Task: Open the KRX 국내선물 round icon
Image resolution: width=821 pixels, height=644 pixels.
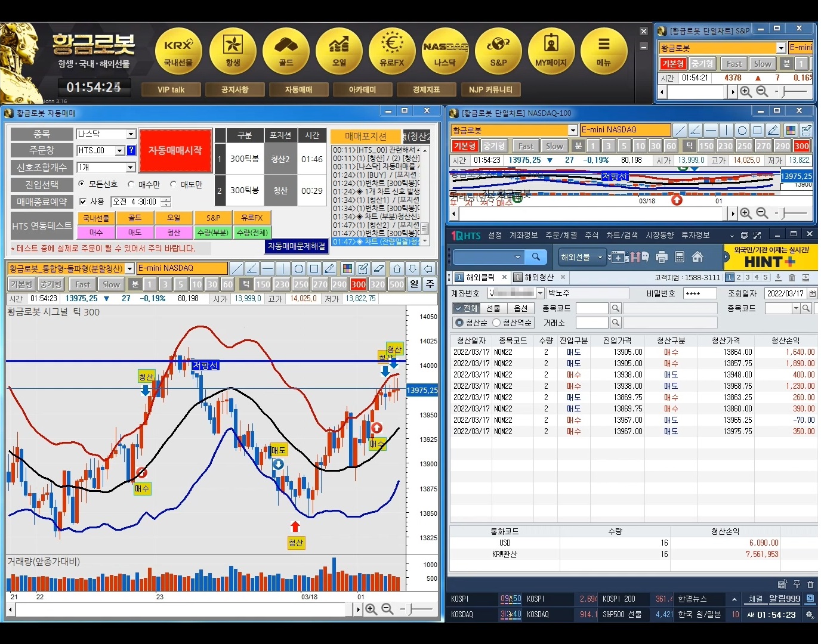Action: (x=179, y=51)
